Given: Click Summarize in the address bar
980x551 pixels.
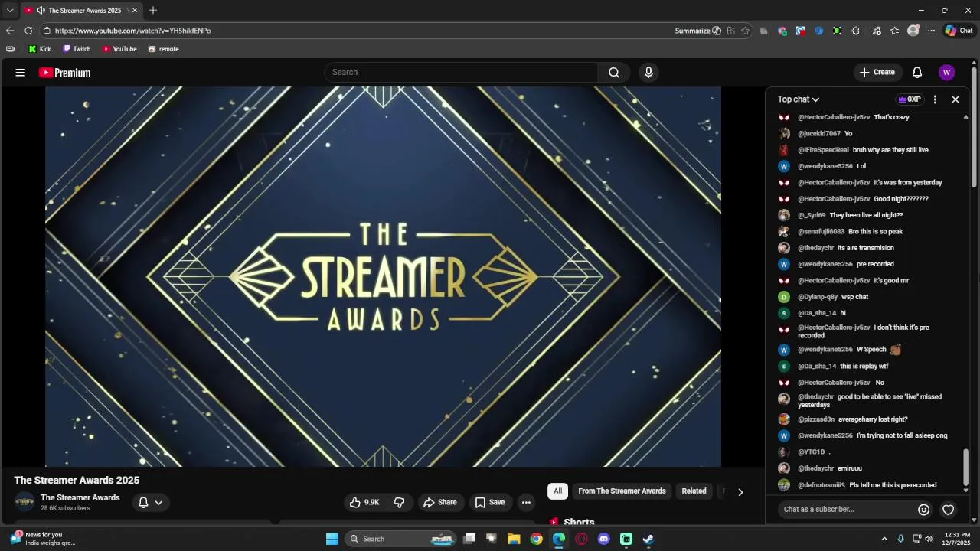Looking at the screenshot, I should tap(697, 31).
